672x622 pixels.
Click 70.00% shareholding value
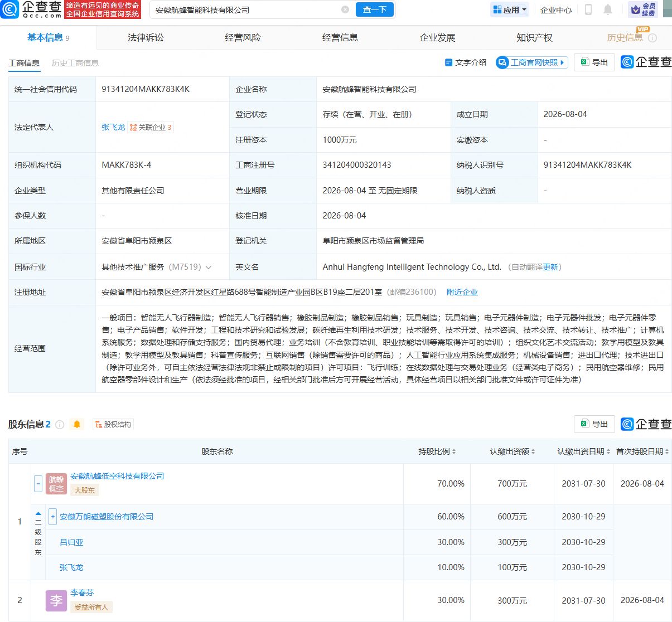point(451,484)
